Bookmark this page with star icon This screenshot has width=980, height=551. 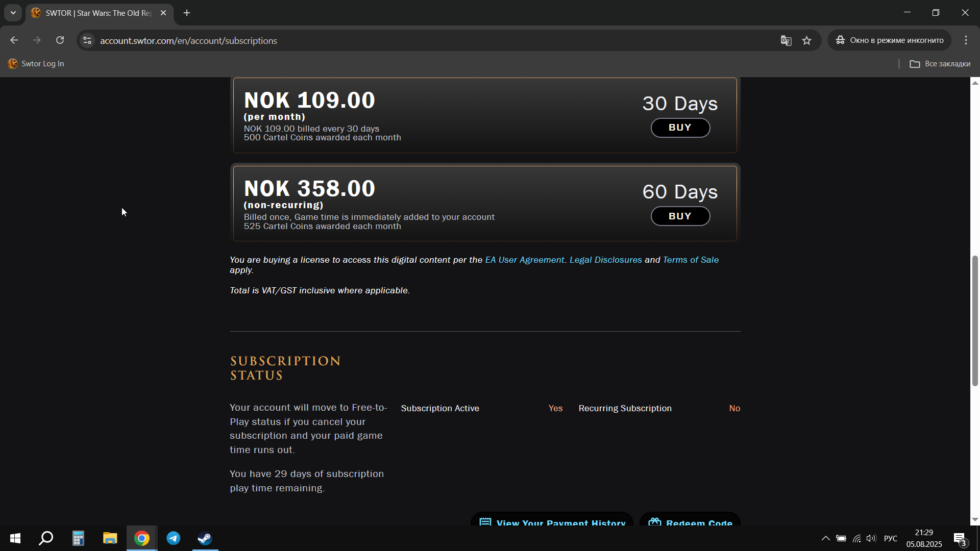[806, 40]
